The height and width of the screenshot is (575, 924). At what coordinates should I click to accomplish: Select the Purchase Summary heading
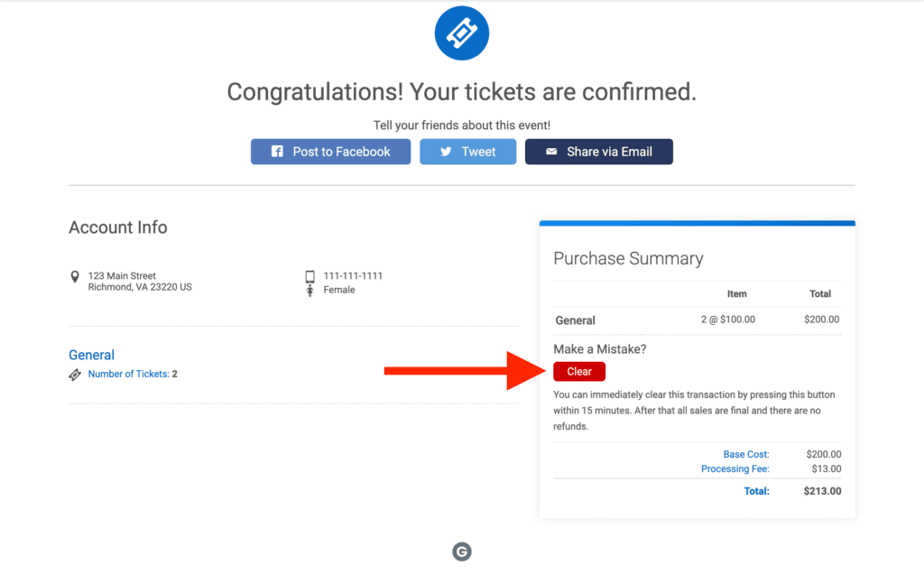628,258
